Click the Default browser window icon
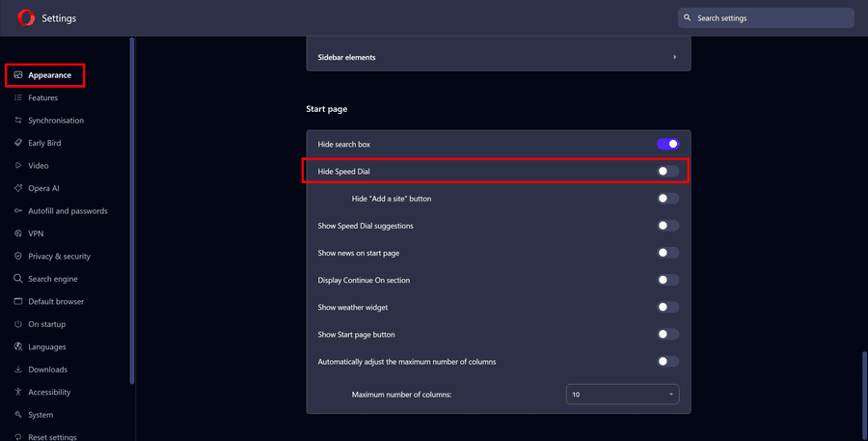This screenshot has width=868, height=441. pyautogui.click(x=18, y=301)
